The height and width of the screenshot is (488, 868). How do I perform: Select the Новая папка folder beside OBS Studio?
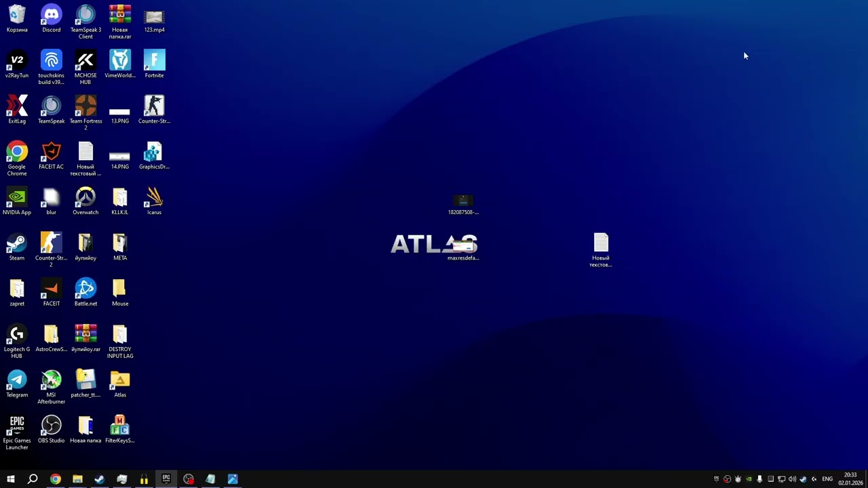(x=85, y=430)
